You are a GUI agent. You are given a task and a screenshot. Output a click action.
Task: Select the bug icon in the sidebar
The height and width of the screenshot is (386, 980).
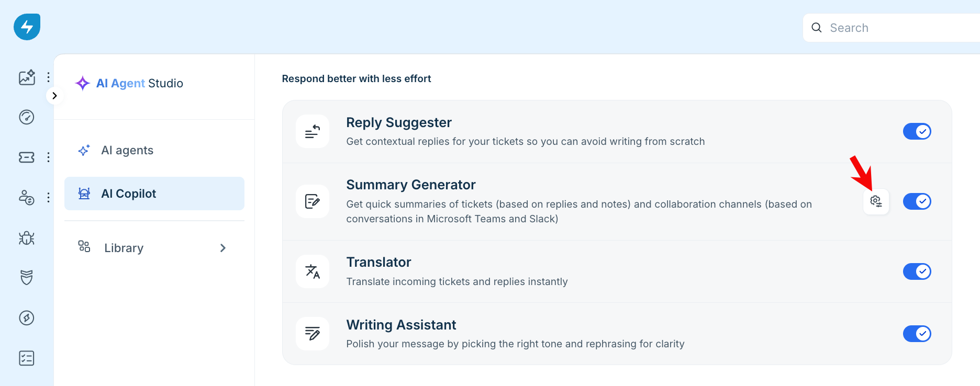tap(27, 238)
